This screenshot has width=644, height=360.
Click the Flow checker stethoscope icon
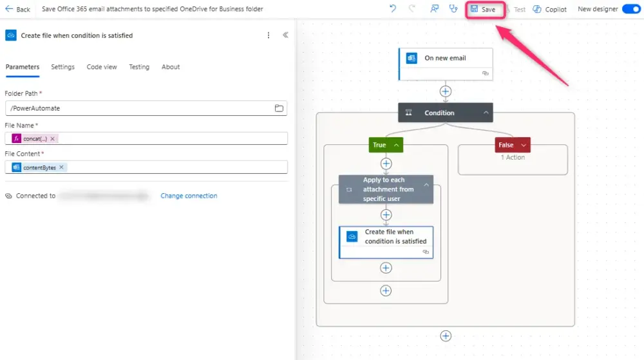coord(453,9)
